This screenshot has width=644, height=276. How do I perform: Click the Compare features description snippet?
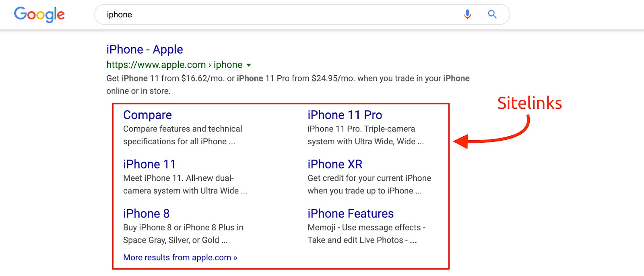[182, 135]
